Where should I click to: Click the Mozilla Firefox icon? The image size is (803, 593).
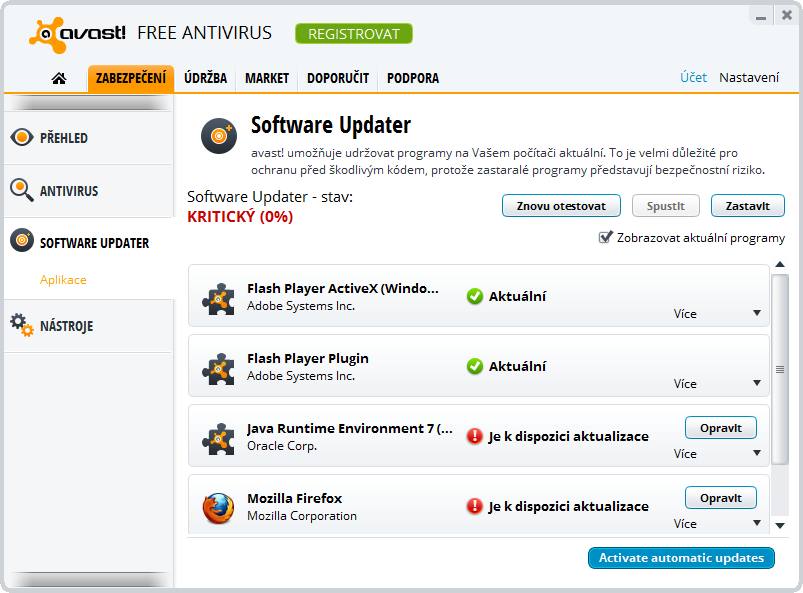[219, 509]
